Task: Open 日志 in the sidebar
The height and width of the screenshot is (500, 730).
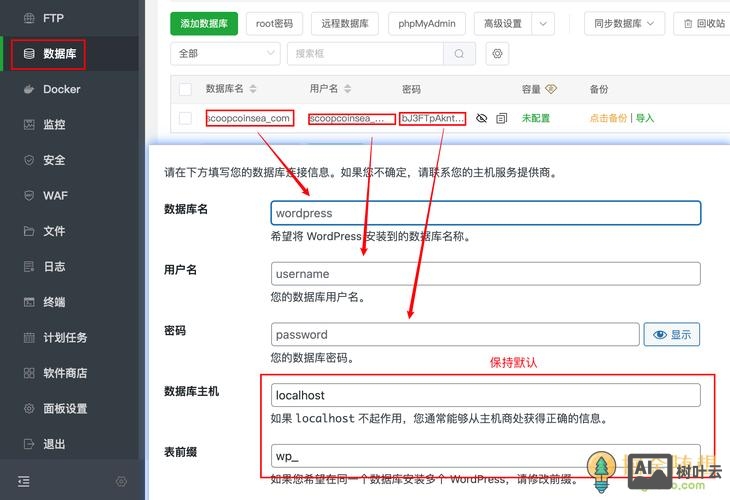Action: [70, 266]
